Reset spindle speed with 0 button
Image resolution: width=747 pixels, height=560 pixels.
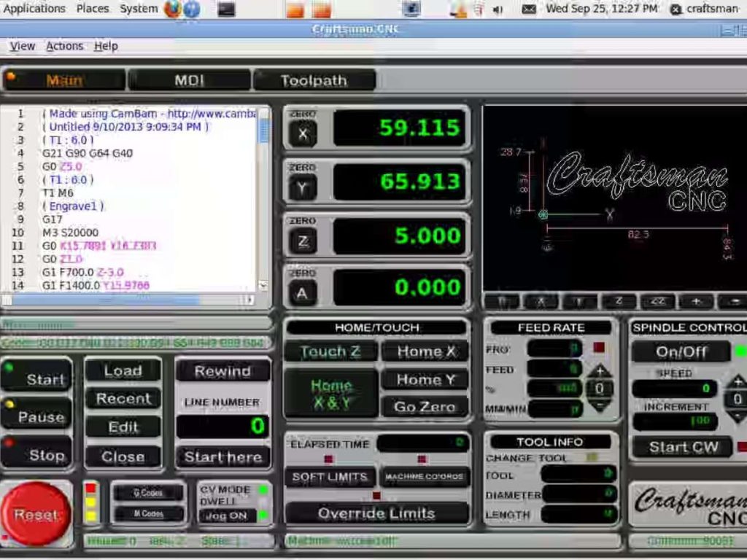pyautogui.click(x=737, y=399)
